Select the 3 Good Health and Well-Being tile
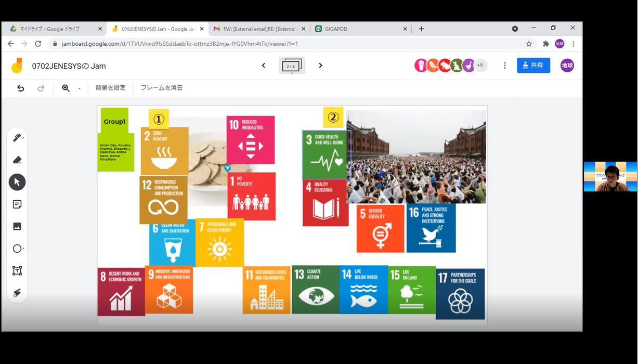This screenshot has height=364, width=638. (324, 155)
